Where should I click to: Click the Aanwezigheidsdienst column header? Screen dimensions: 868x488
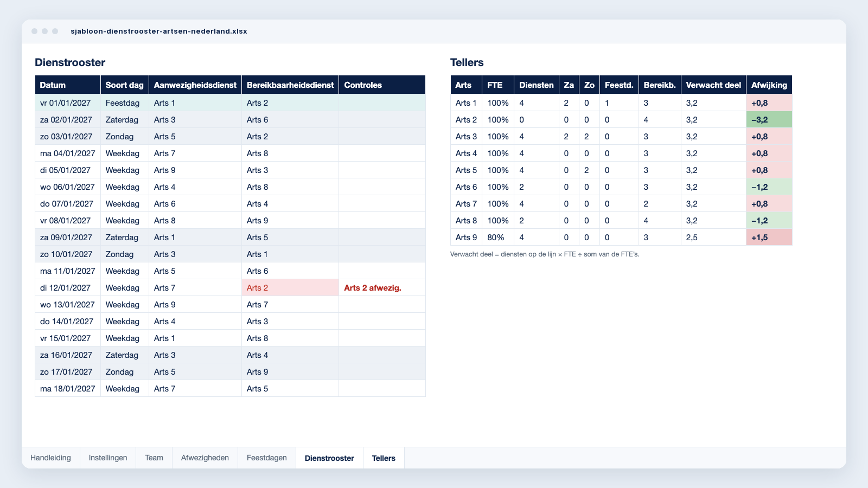(195, 85)
